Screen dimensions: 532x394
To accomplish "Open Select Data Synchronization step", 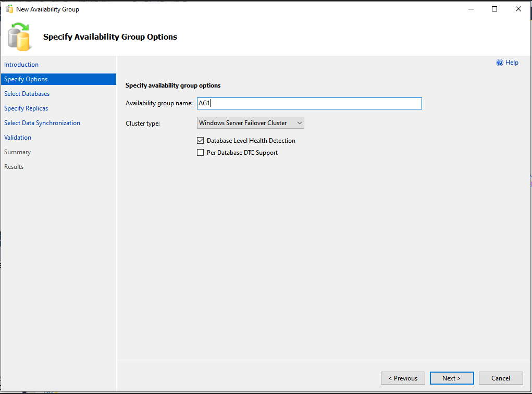I will (x=42, y=123).
